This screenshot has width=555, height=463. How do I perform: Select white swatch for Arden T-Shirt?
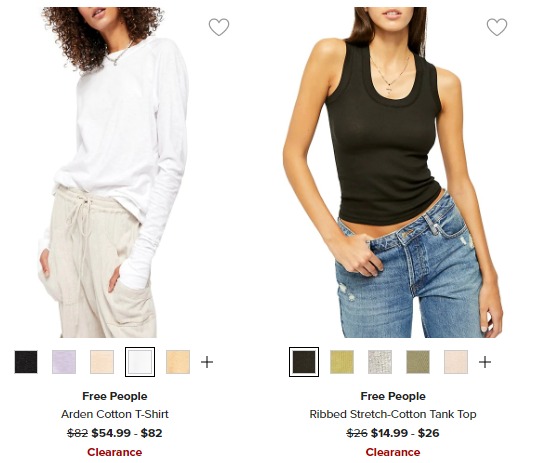point(140,362)
